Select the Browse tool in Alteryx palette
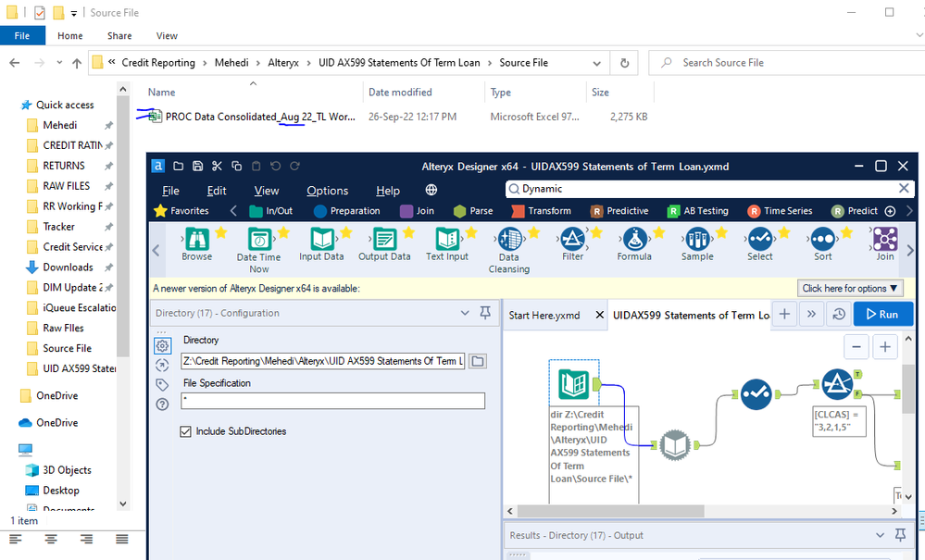 (x=197, y=244)
